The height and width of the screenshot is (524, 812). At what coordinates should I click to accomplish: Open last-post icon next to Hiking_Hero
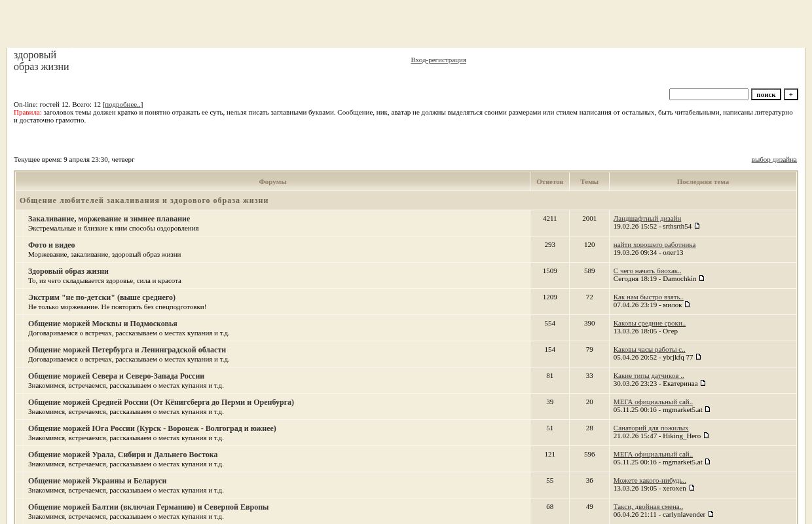coord(706,436)
